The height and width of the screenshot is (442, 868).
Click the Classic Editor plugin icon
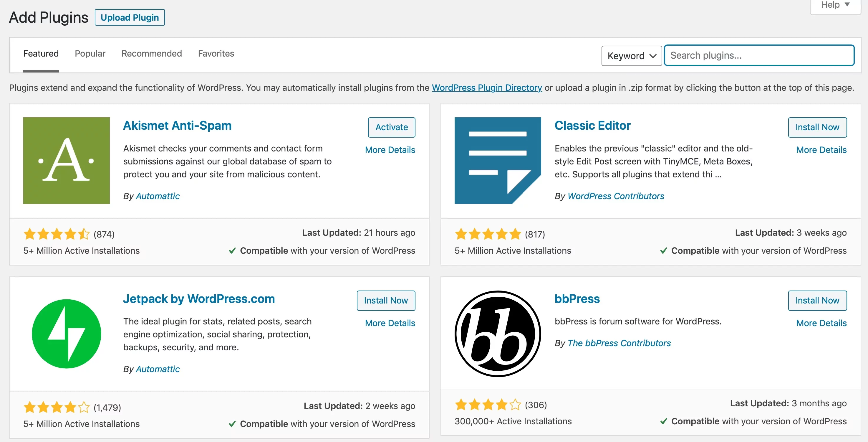(x=497, y=161)
